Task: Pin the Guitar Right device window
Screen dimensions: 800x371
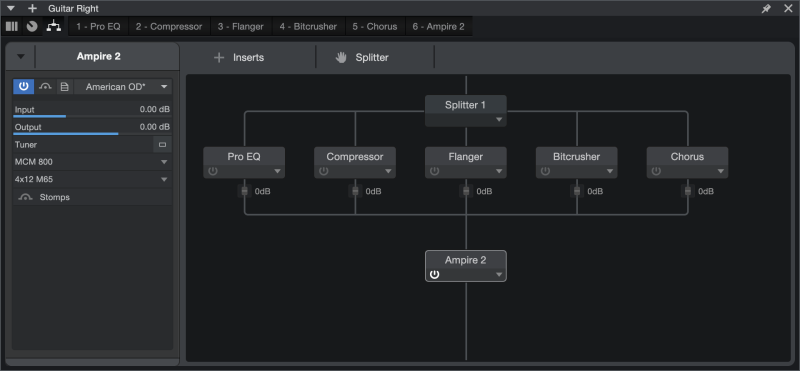Action: [x=766, y=8]
